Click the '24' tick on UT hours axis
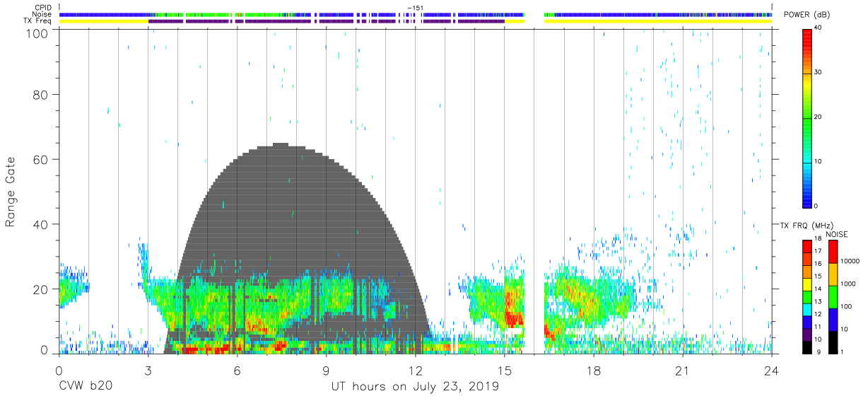Image resolution: width=868 pixels, height=401 pixels. pos(771,371)
